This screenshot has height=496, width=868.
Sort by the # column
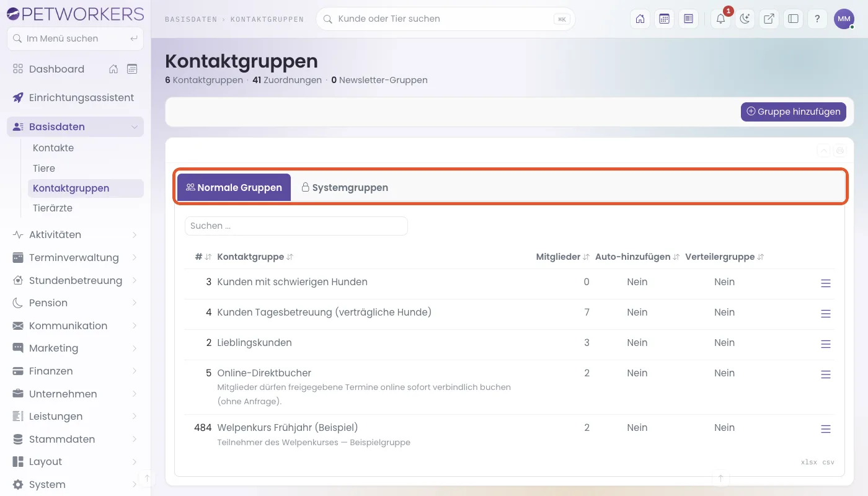(x=203, y=257)
